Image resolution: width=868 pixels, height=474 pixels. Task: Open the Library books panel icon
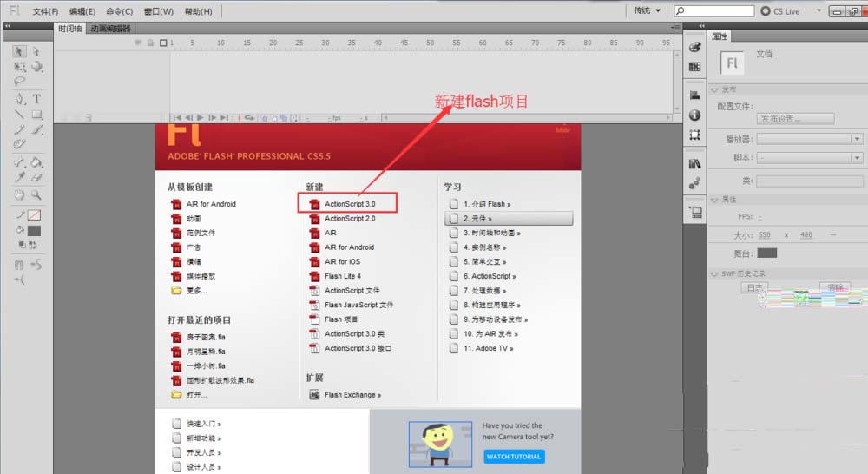click(694, 164)
